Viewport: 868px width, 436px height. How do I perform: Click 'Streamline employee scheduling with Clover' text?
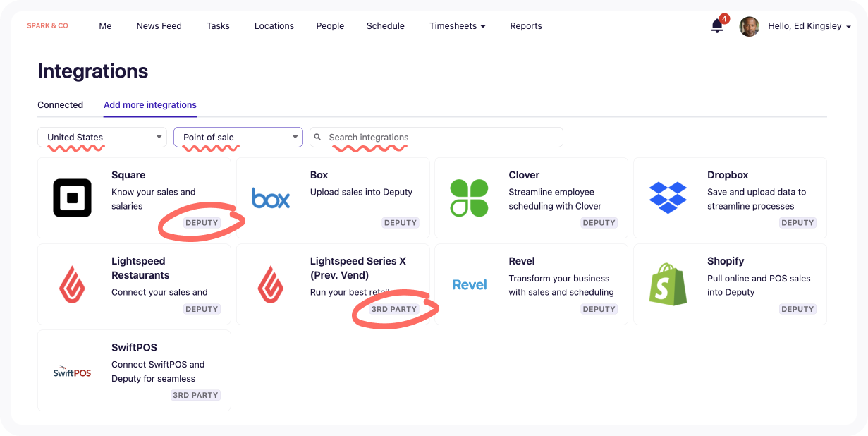click(555, 199)
